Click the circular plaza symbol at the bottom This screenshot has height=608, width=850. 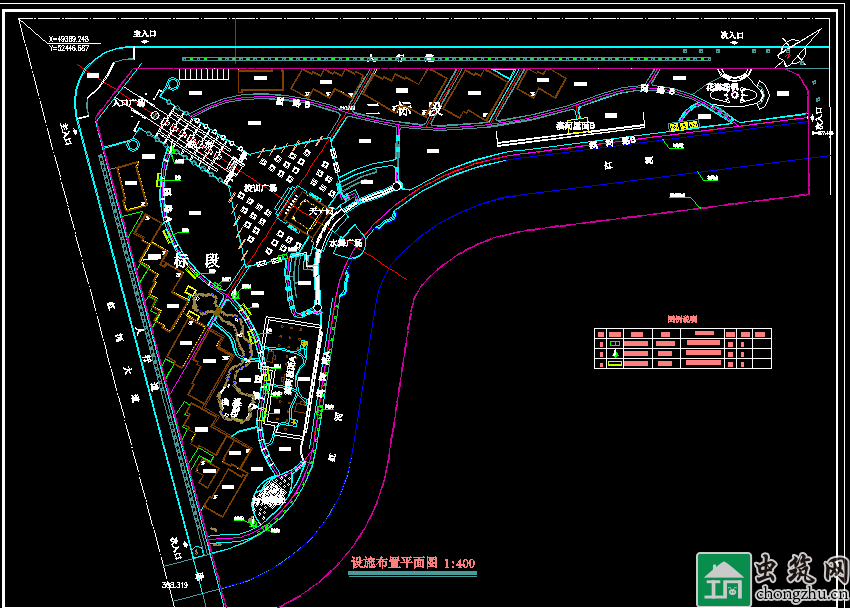(270, 496)
